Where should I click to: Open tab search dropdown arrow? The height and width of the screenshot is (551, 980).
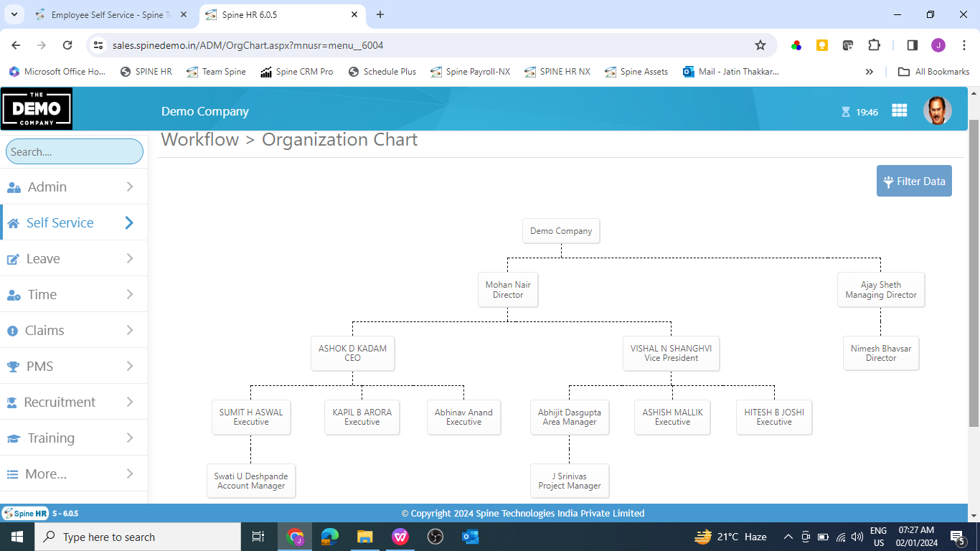click(x=14, y=14)
